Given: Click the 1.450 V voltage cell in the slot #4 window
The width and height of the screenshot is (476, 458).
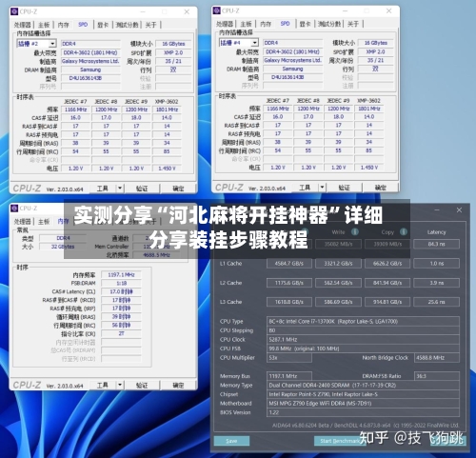Looking at the screenshot, I should click(369, 168).
